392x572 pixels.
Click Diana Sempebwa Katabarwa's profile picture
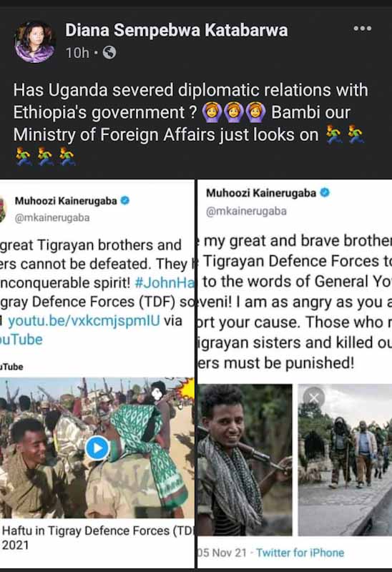tap(34, 41)
